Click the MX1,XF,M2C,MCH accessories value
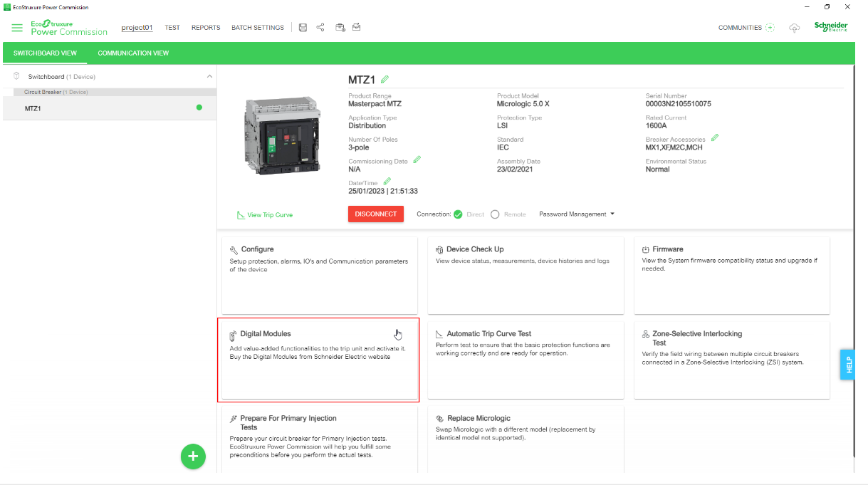 [x=674, y=148]
